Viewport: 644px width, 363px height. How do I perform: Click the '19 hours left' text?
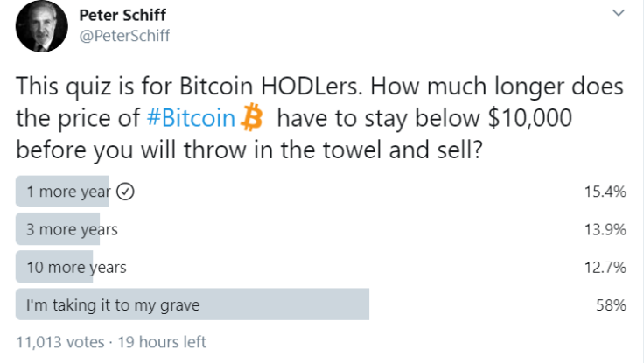[162, 342]
